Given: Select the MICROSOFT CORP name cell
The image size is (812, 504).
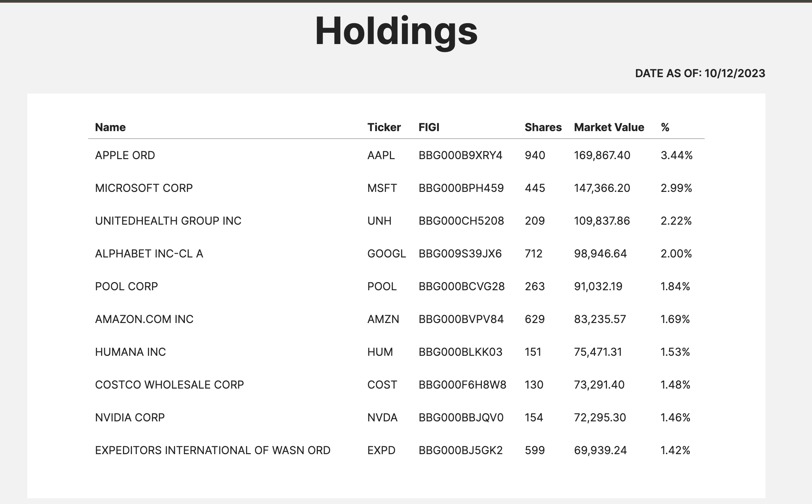Looking at the screenshot, I should coord(144,188).
